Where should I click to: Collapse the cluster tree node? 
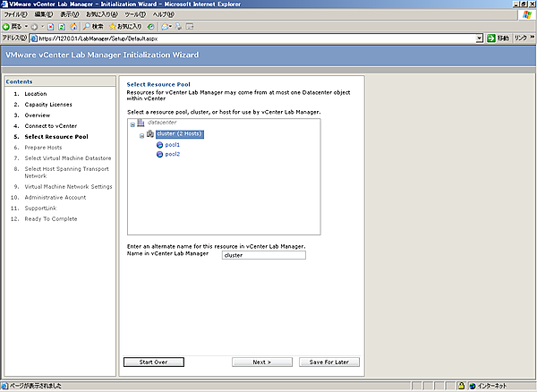(x=141, y=136)
